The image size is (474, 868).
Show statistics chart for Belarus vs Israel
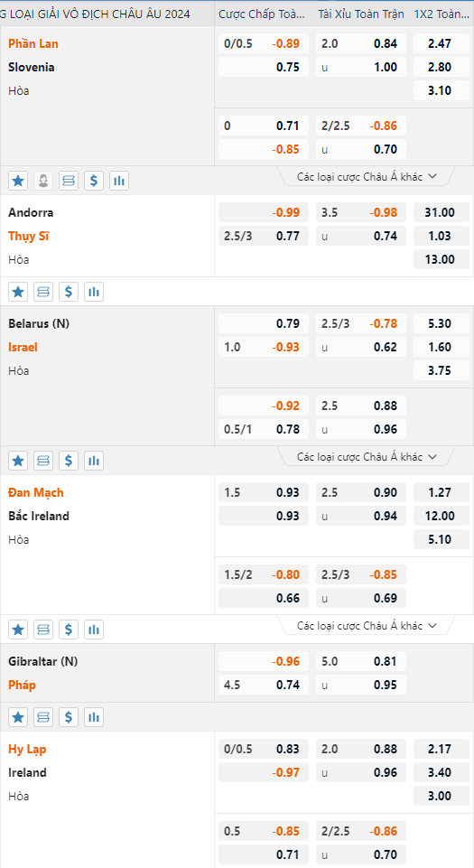tap(94, 460)
